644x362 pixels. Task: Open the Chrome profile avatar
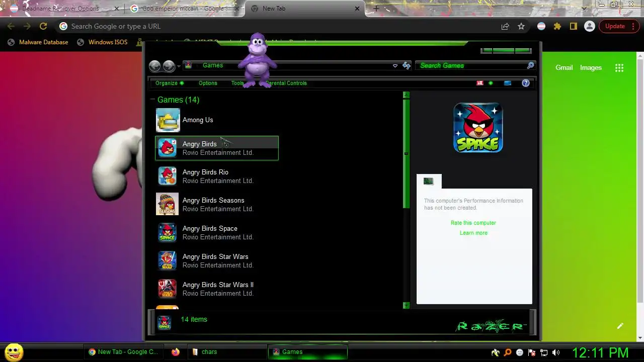click(x=589, y=26)
